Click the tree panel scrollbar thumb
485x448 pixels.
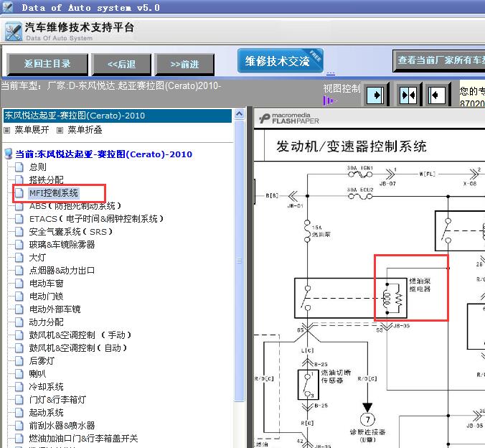click(x=239, y=261)
